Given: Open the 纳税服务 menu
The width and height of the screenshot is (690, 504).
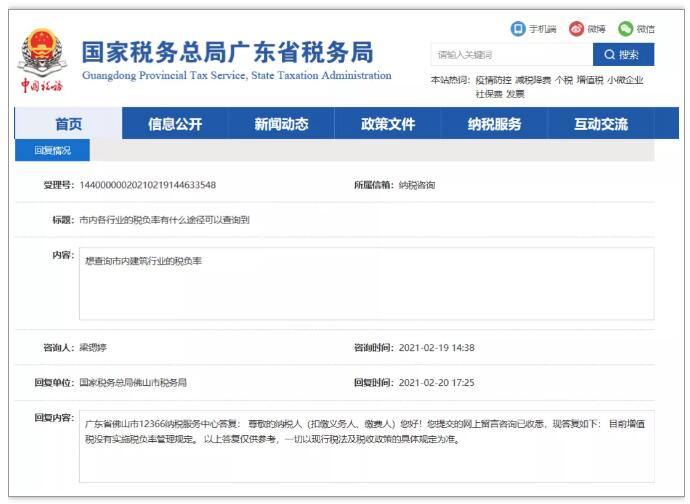Looking at the screenshot, I should point(494,124).
